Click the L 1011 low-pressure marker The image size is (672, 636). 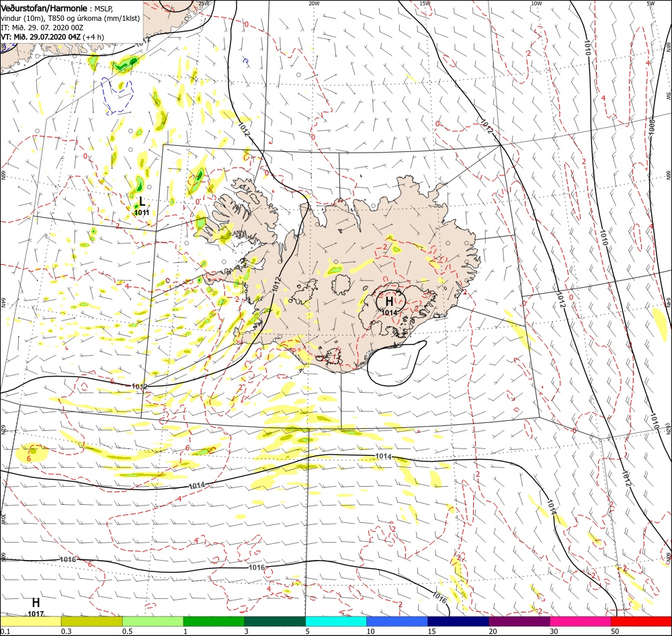(x=142, y=205)
